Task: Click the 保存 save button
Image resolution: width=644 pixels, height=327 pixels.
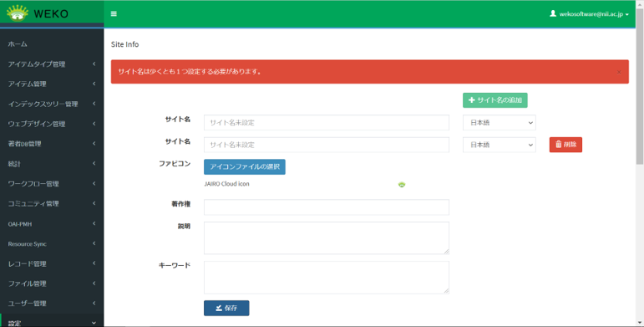Action: [x=226, y=308]
